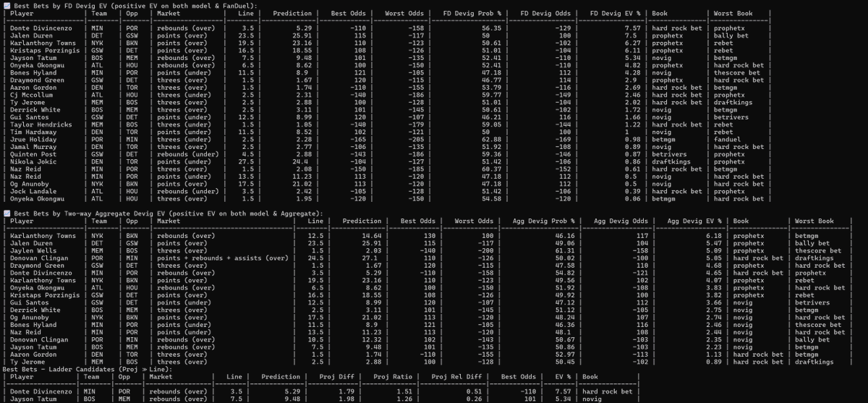Click the FD Devig Prob value '59.05'

493,124
